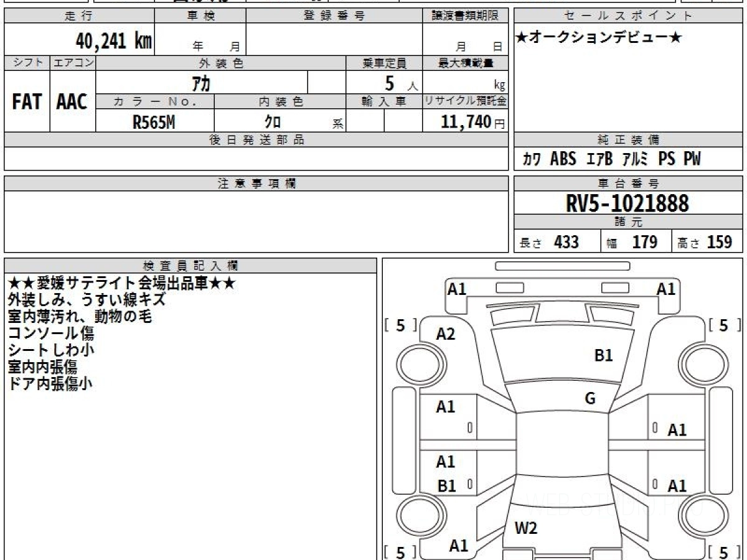Select the FAT shift value cell
747x560 pixels.
pyautogui.click(x=27, y=102)
